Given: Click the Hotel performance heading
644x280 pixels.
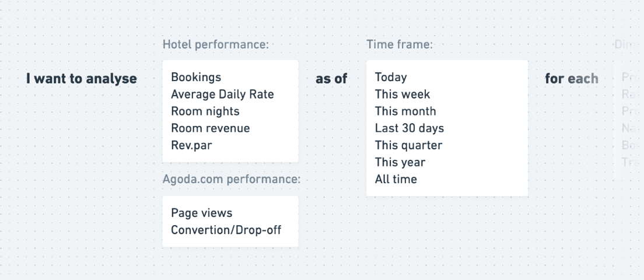Looking at the screenshot, I should [x=216, y=44].
